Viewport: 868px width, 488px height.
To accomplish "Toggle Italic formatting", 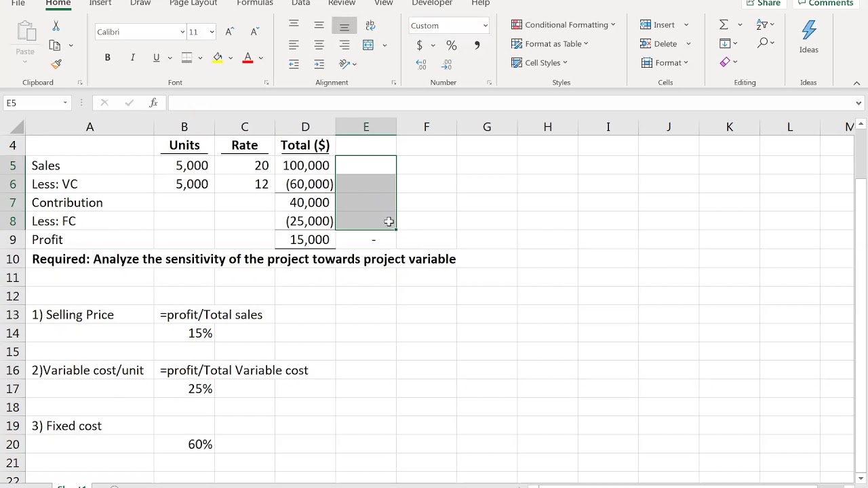I will [x=132, y=58].
